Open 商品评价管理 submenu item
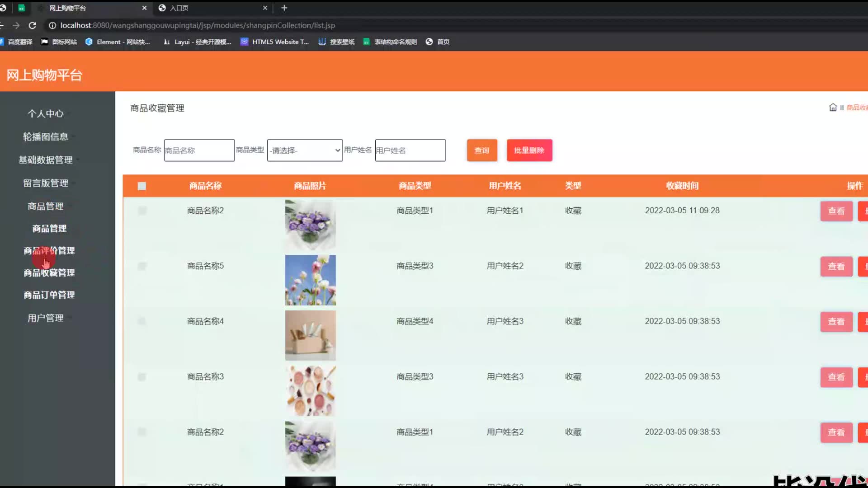868x488 pixels. point(49,250)
